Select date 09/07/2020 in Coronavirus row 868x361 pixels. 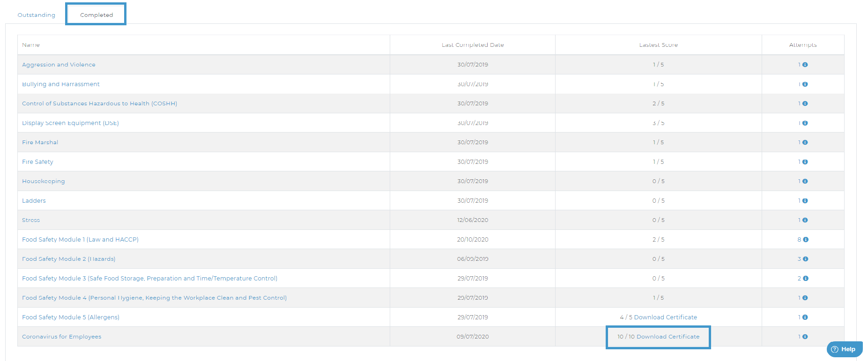click(x=473, y=337)
